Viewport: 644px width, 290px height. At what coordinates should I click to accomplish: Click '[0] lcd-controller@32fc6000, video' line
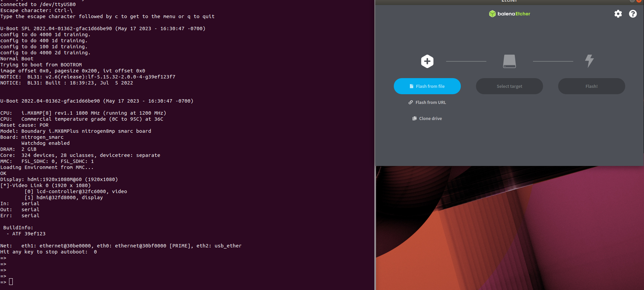(x=76, y=191)
